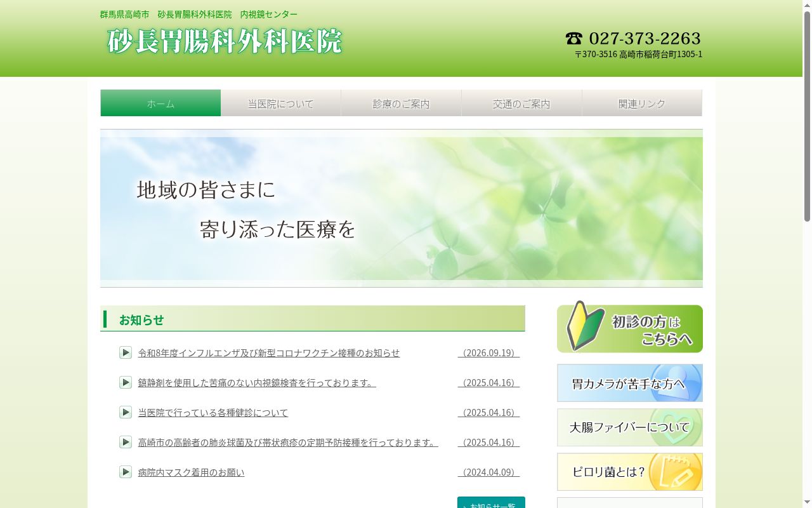
Task: Click the date (2026.09.19)
Action: click(x=488, y=353)
